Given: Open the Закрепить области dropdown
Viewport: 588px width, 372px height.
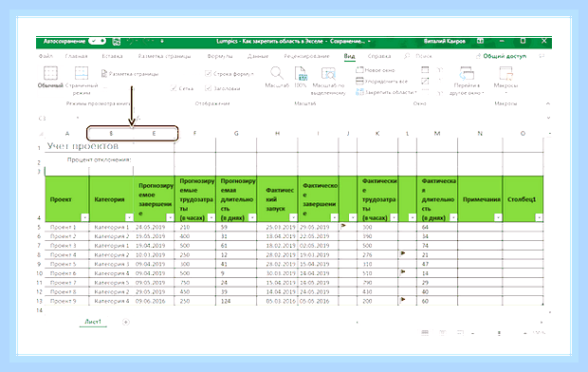Looking at the screenshot, I should [x=386, y=92].
